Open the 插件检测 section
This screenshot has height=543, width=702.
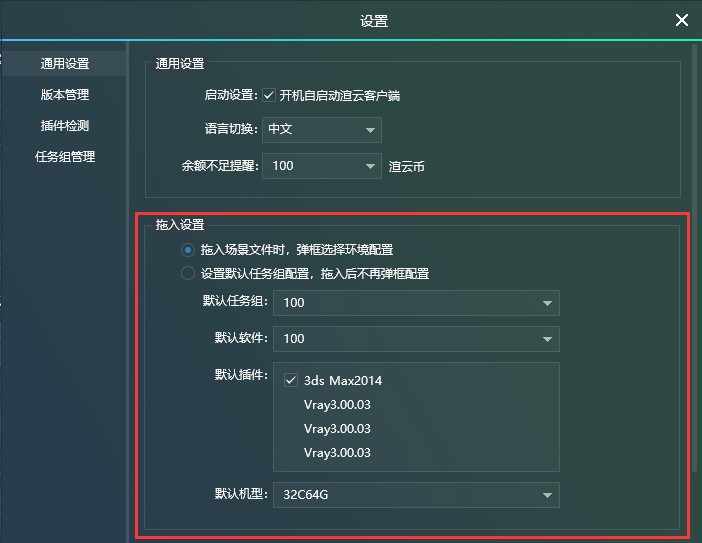pos(64,126)
